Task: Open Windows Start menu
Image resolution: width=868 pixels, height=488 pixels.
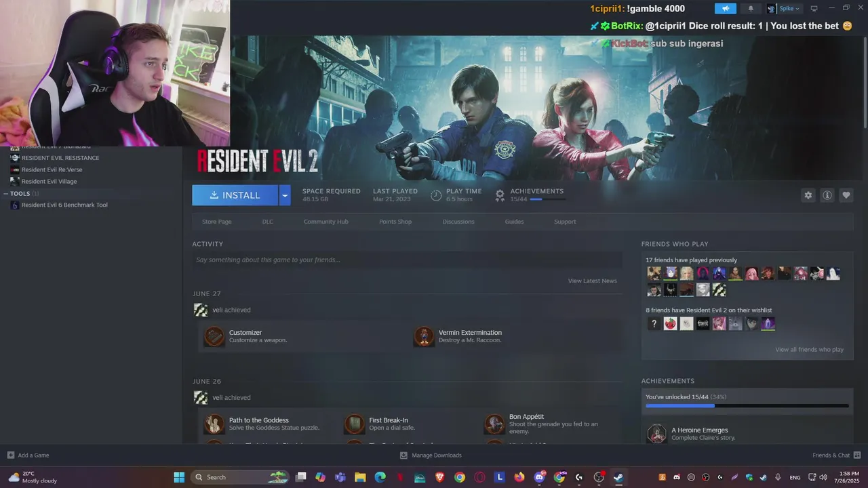Action: coord(179,477)
